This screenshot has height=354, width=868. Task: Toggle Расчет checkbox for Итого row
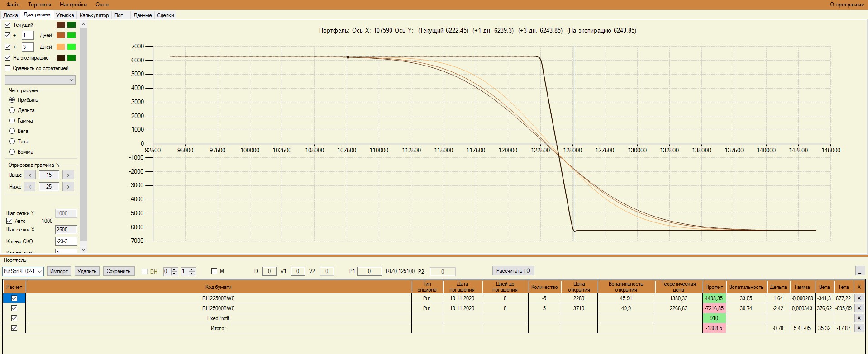point(14,328)
